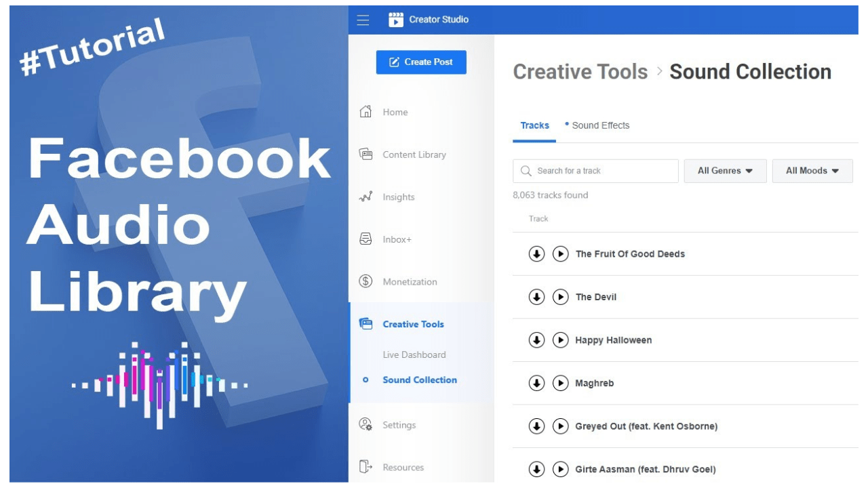868x488 pixels.
Task: Open the All Moods dropdown
Action: point(812,171)
